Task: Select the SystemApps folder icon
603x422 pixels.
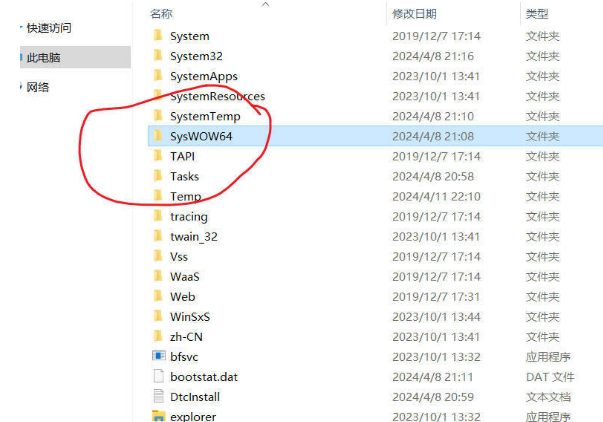Action: (158, 75)
